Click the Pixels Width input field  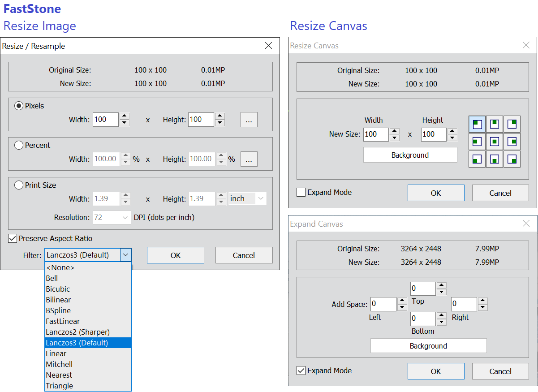[x=106, y=120]
